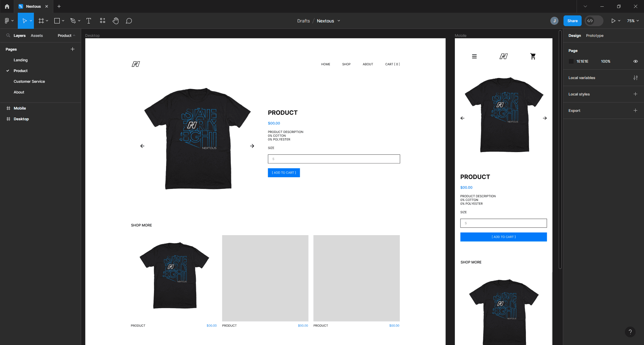
Task: Open a new tab with plus
Action: click(59, 6)
